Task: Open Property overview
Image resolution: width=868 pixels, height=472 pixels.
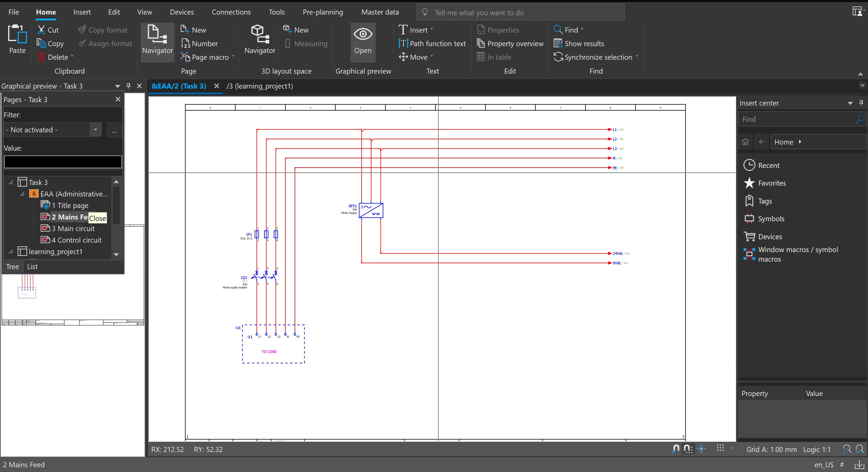Action: [510, 43]
